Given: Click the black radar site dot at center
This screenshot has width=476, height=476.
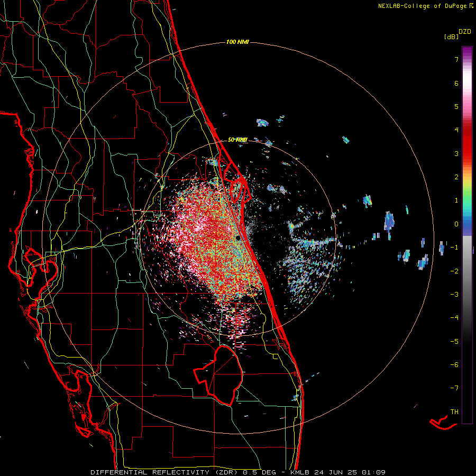Looking at the screenshot, I should 238,238.
